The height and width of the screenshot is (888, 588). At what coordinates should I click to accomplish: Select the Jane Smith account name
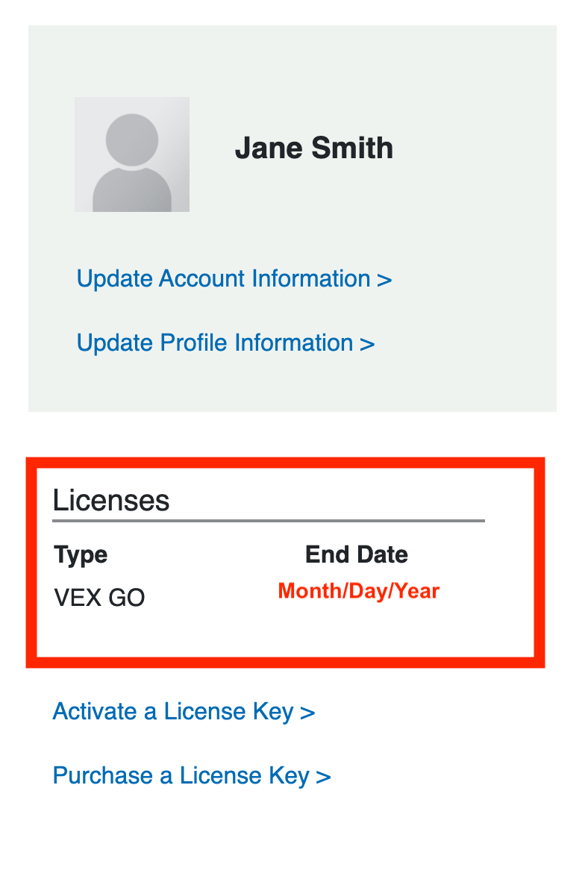click(314, 148)
